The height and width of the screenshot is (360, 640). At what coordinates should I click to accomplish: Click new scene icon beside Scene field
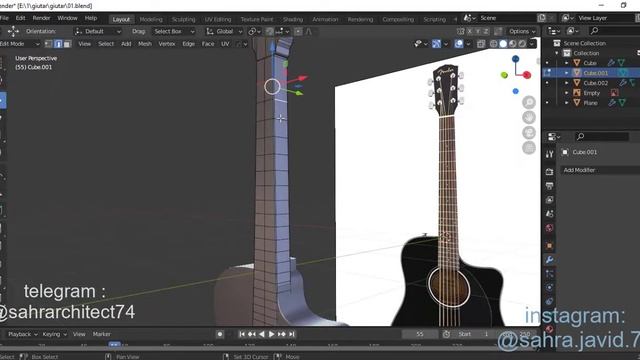[542, 18]
